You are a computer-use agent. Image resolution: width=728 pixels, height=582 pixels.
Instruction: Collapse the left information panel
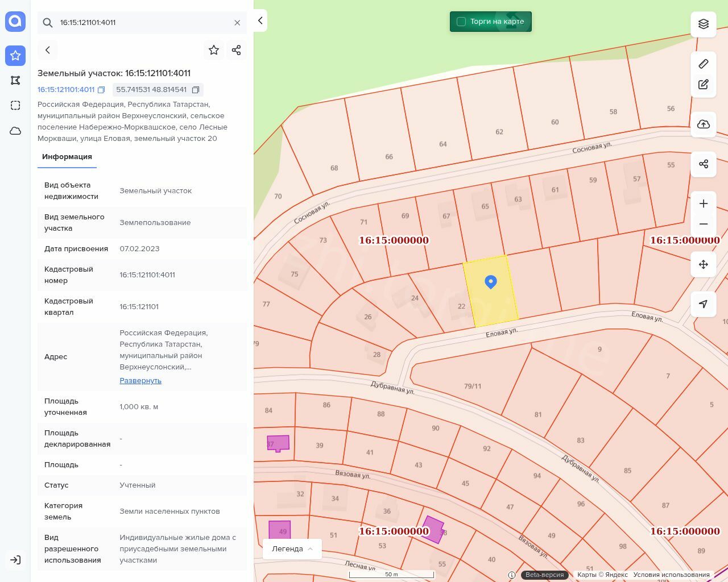click(260, 20)
